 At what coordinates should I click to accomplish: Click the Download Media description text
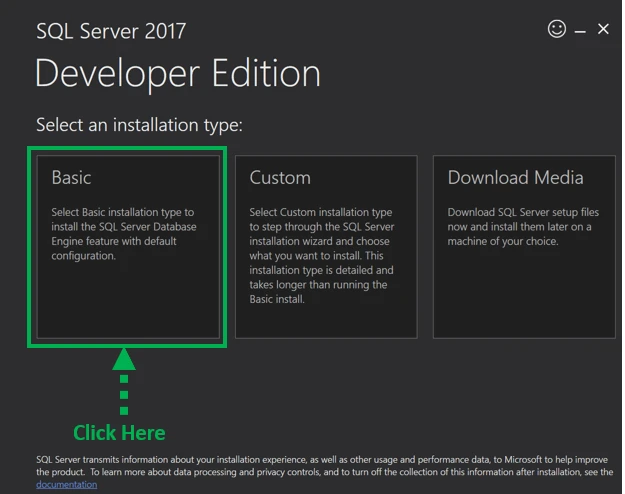point(522,227)
